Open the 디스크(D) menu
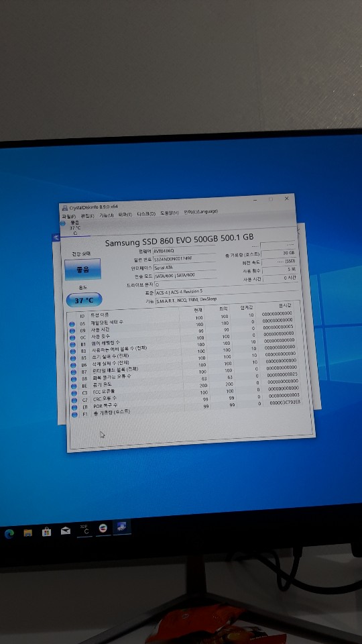This screenshot has width=362, height=644. (x=146, y=213)
